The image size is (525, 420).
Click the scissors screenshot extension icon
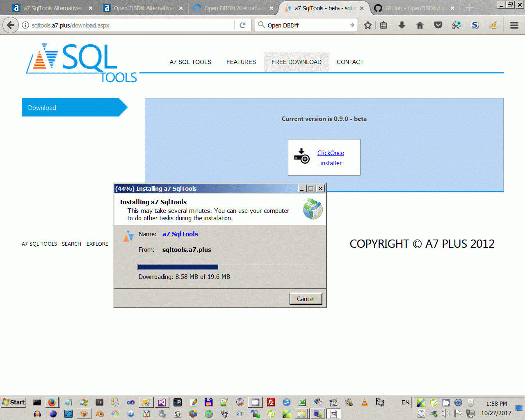coord(457,25)
